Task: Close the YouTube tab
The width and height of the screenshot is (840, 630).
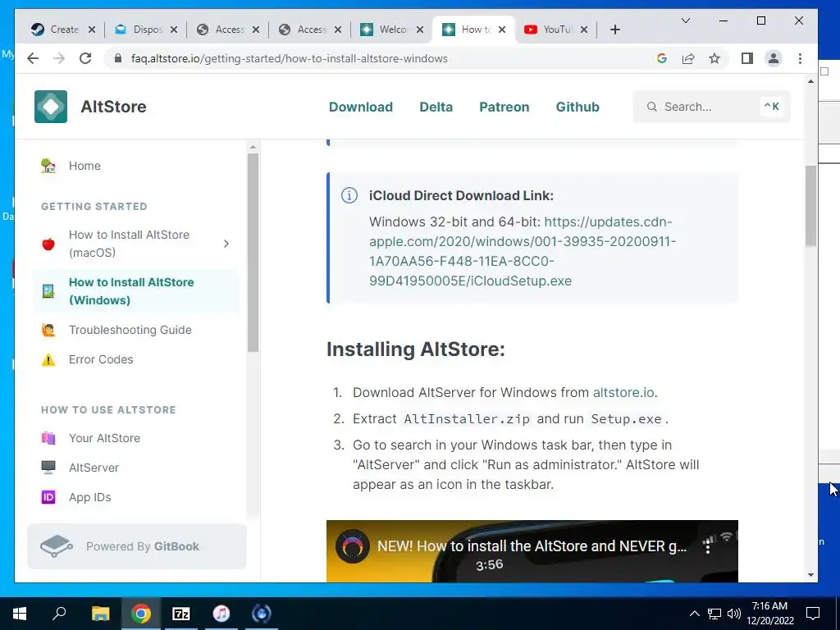Action: [584, 30]
